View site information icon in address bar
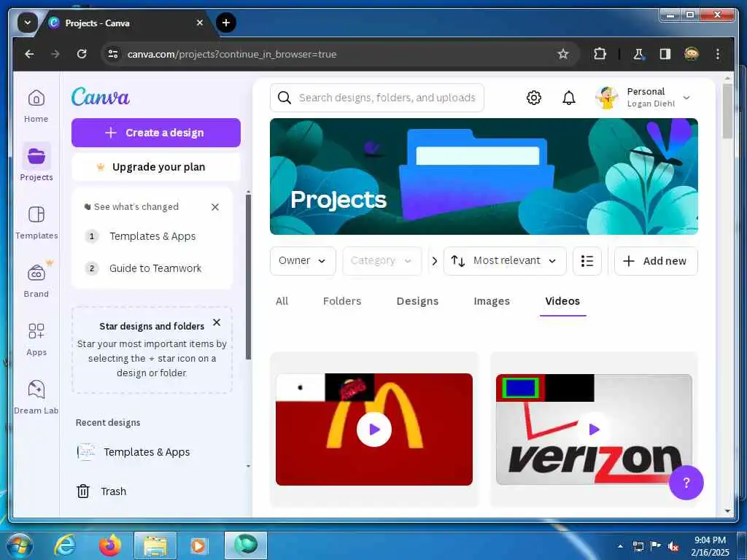The width and height of the screenshot is (747, 560). pos(113,54)
